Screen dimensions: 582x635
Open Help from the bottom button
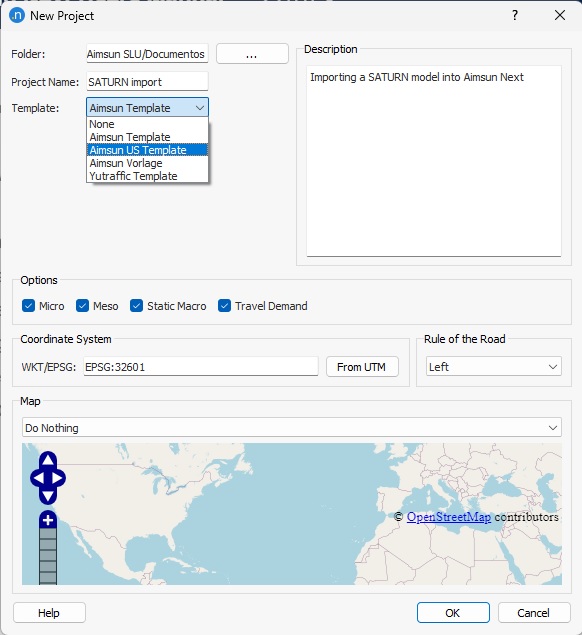coord(49,613)
